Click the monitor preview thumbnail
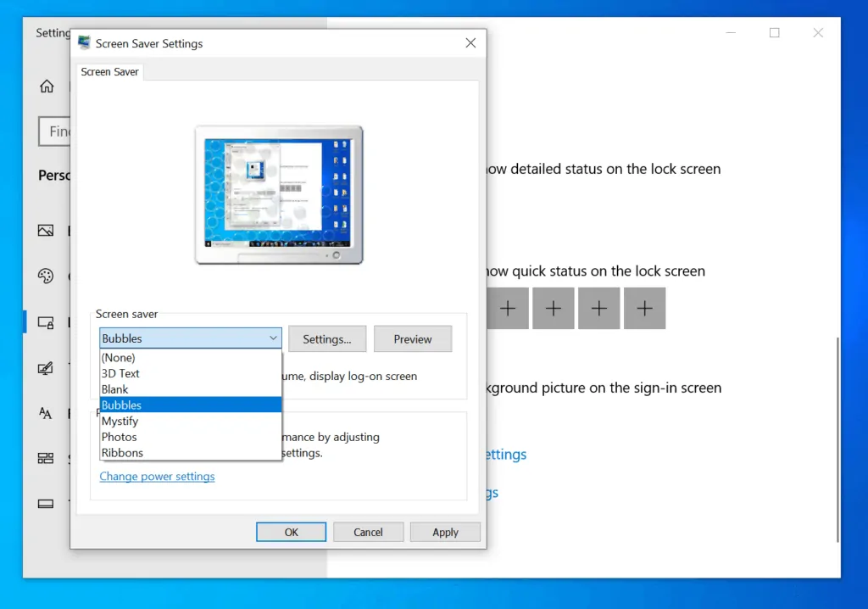This screenshot has width=868, height=609. [x=279, y=193]
